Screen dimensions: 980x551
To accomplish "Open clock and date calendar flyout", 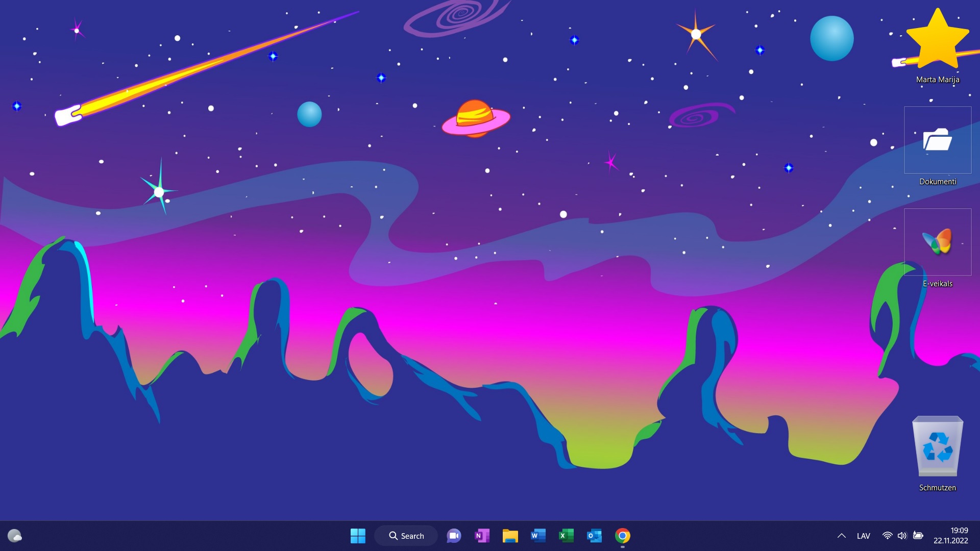I will pyautogui.click(x=950, y=536).
